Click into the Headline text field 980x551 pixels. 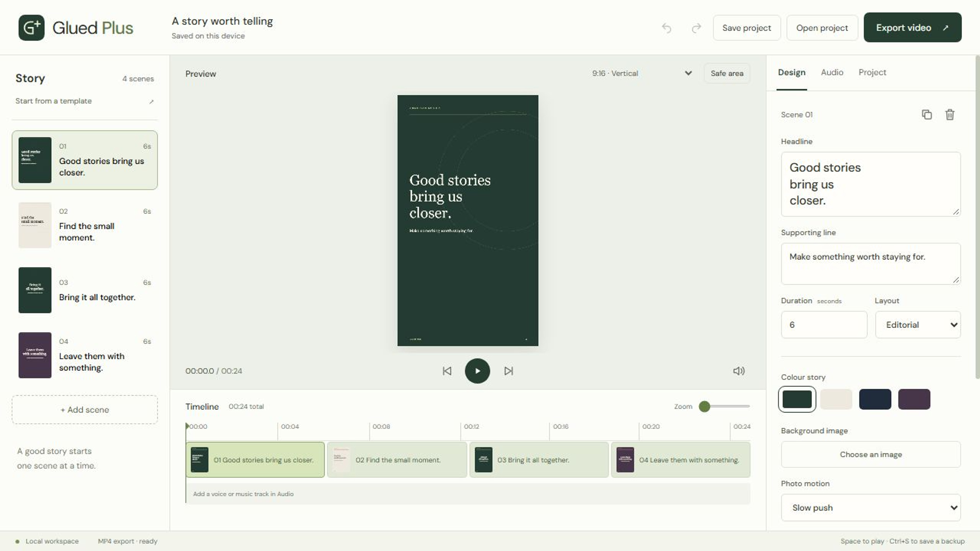(x=871, y=184)
